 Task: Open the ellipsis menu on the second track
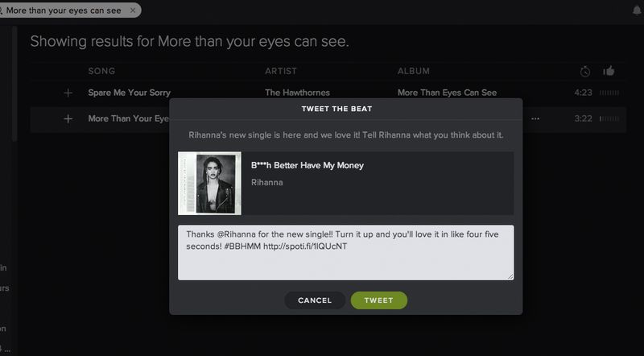pyautogui.click(x=535, y=118)
